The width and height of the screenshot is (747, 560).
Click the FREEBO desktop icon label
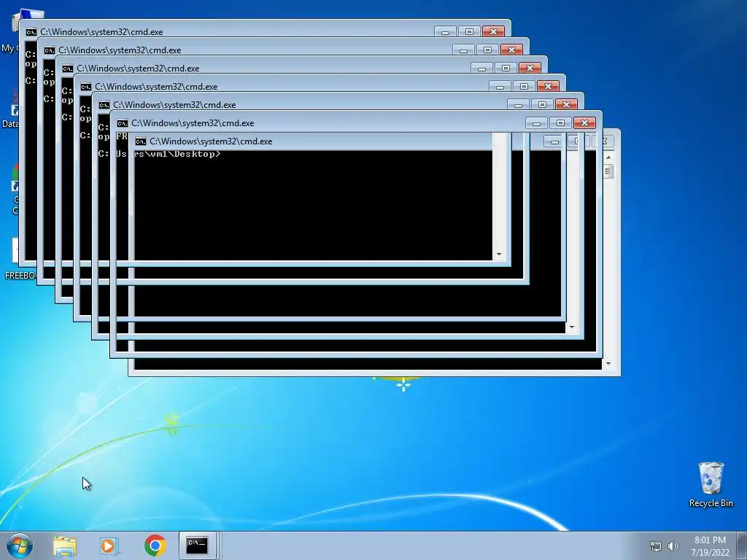coord(20,276)
